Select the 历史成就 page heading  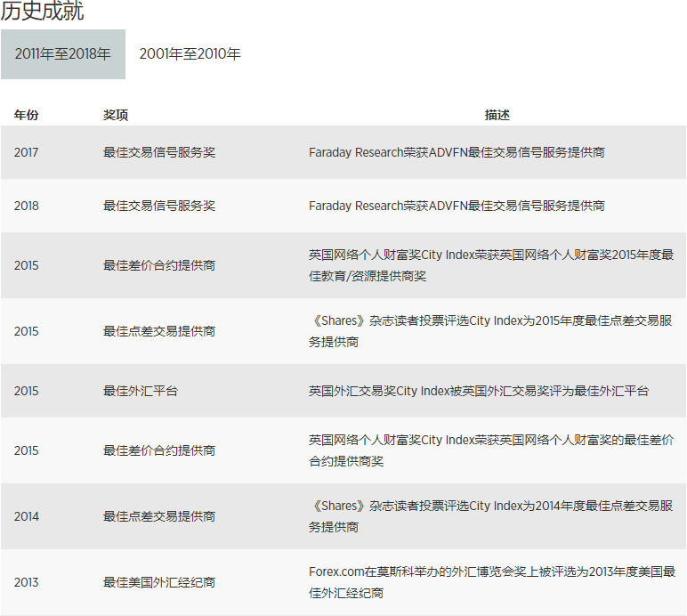[43, 12]
